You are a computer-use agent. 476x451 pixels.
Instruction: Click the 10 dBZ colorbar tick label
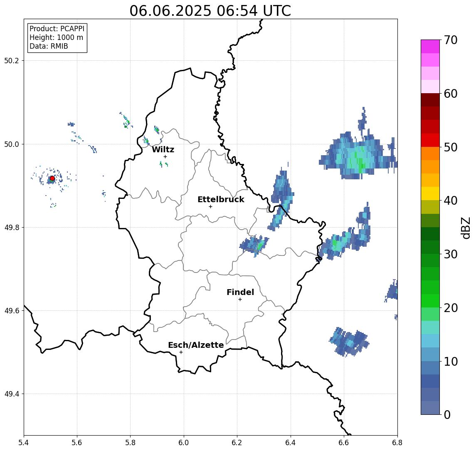tap(451, 362)
